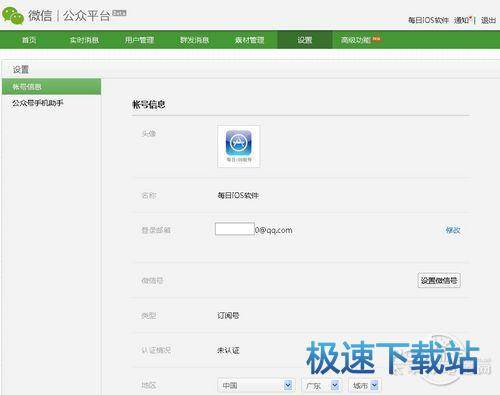Screen dimensions: 500x395
Task: Click 修改 link for login email
Action: tap(453, 230)
